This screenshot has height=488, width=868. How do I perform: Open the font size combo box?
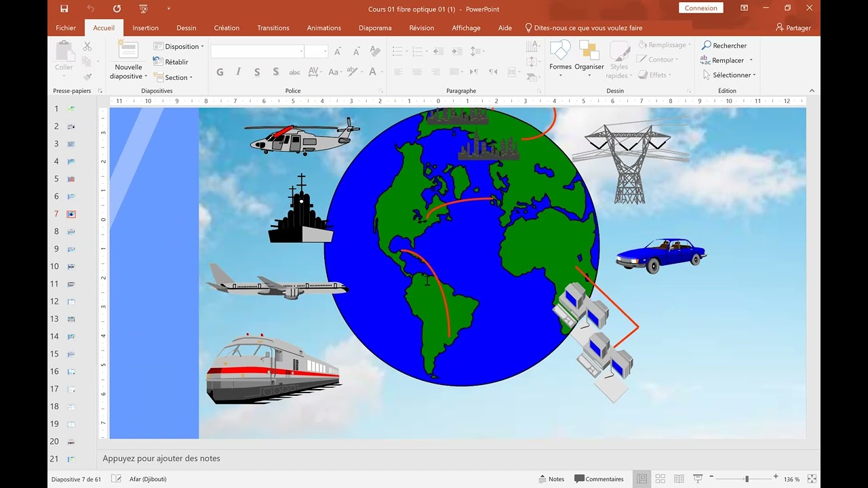tap(317, 52)
